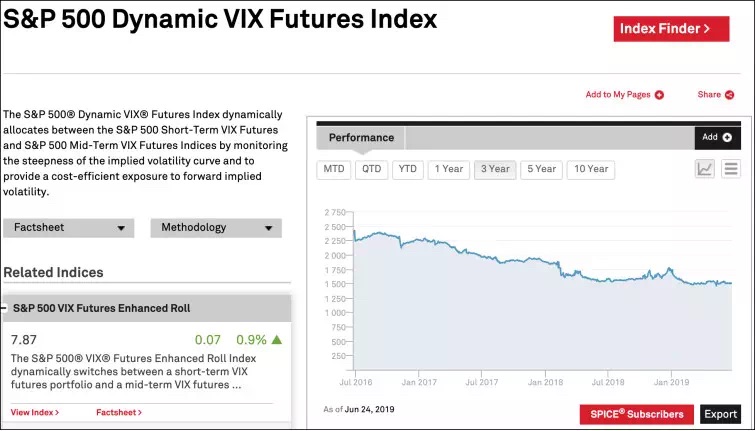Screen dimensions: 756x431
Task: Expand the Methodology dropdown
Action: pos(216,228)
